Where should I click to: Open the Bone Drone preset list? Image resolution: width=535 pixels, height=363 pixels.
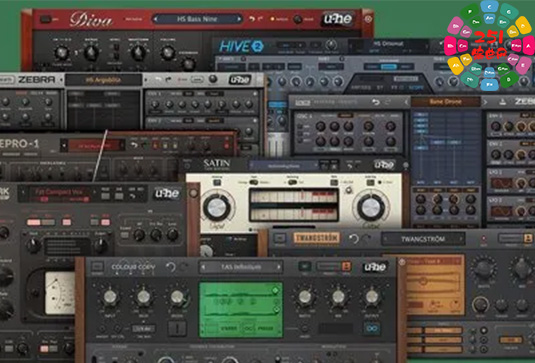tap(445, 102)
